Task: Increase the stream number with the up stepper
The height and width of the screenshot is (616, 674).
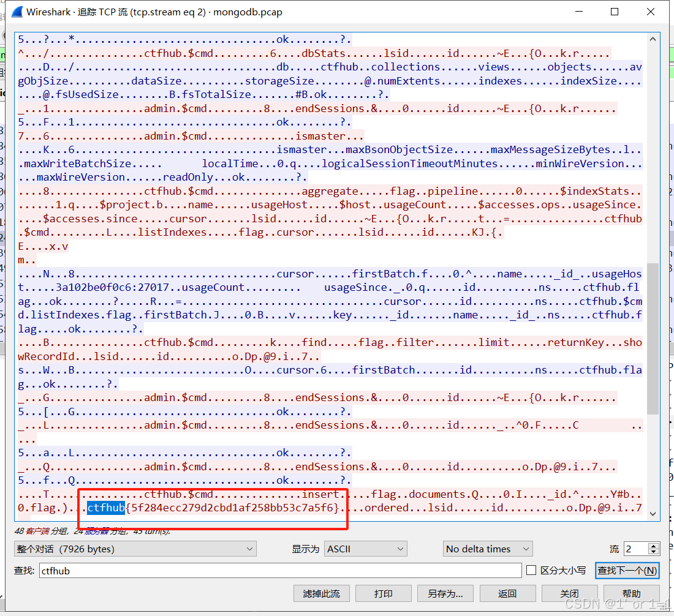Action: point(652,545)
